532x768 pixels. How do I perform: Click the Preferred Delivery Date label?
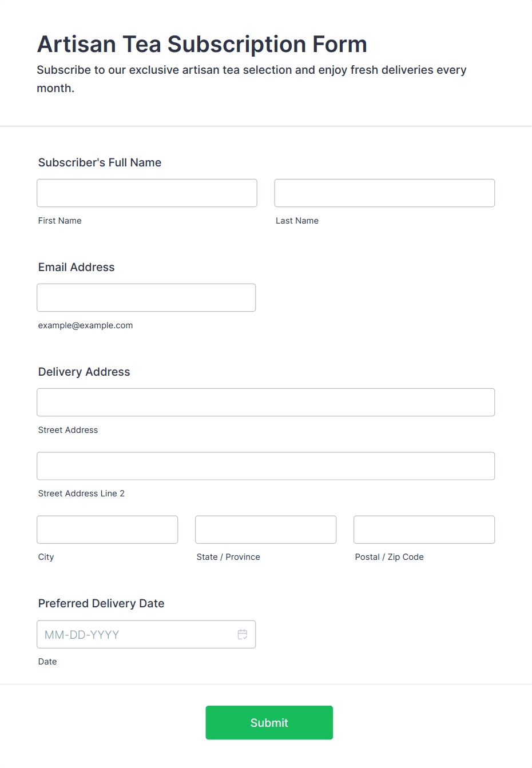tap(101, 603)
